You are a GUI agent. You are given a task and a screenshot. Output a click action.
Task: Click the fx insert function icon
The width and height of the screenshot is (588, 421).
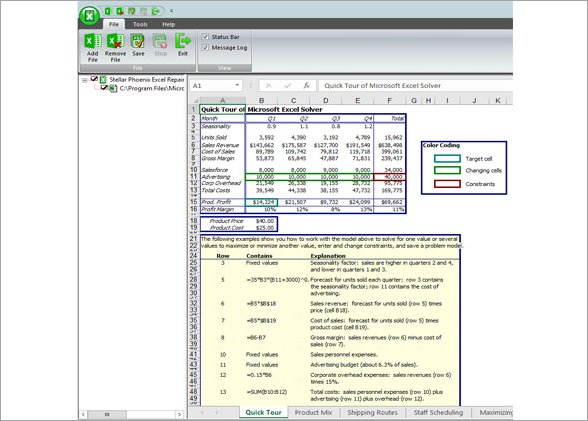click(x=306, y=85)
